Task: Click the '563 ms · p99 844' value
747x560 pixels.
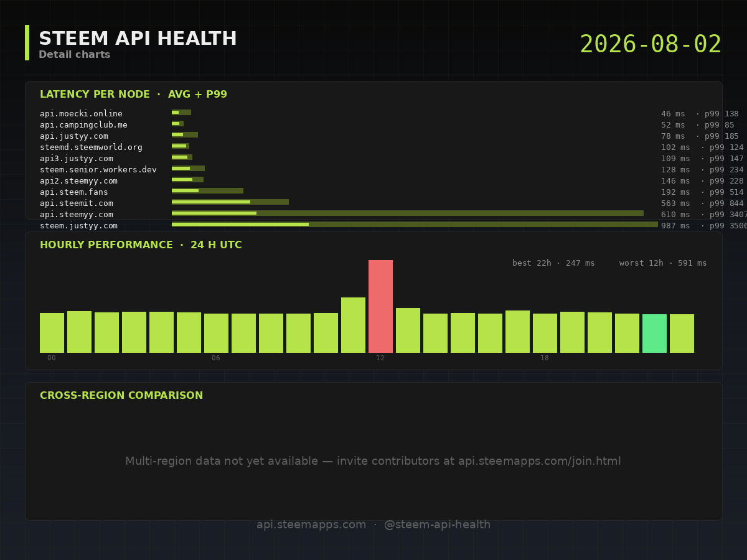Action: tap(702, 203)
